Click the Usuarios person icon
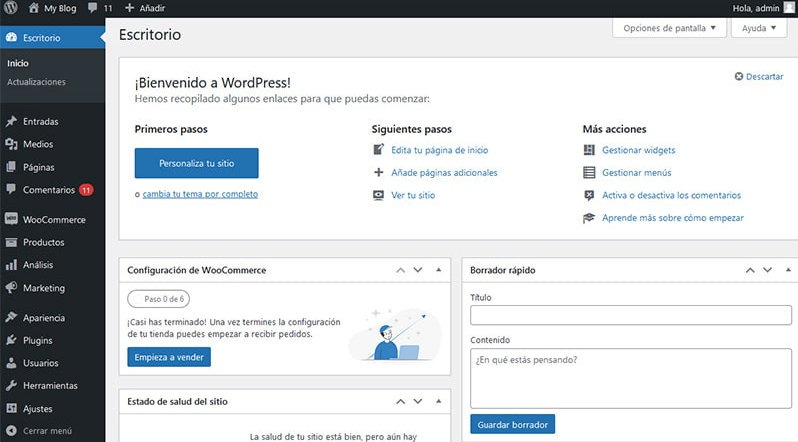The height and width of the screenshot is (442, 798). point(11,363)
